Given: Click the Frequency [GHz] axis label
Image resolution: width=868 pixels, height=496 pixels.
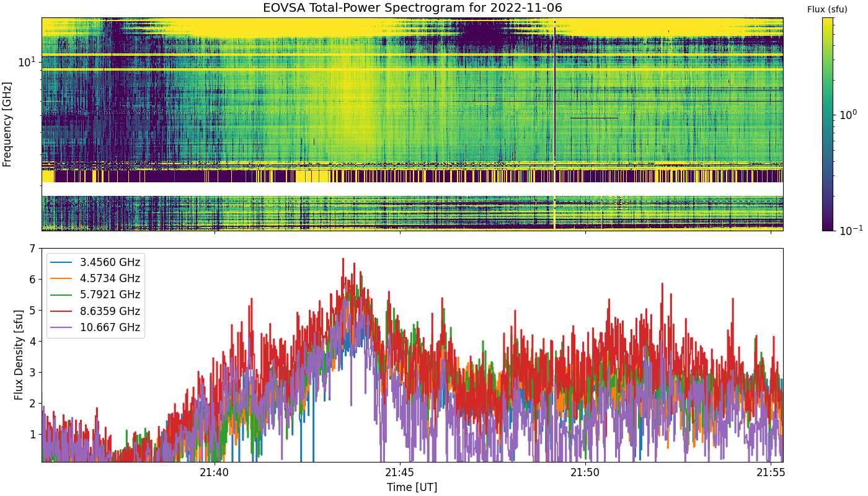Looking at the screenshot, I should pos(7,124).
